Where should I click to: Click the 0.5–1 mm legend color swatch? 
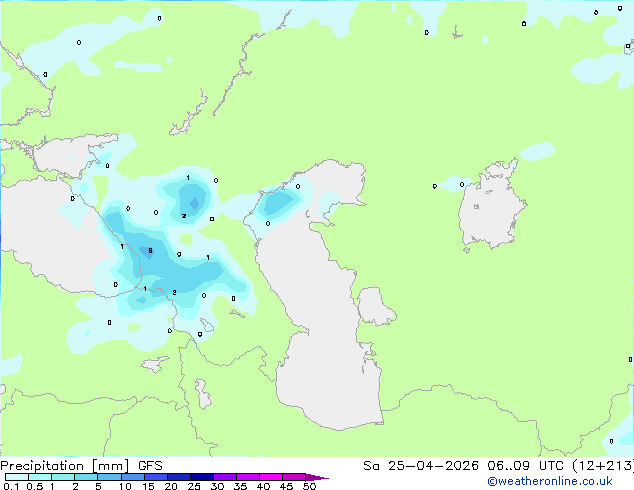pyautogui.click(x=40, y=477)
